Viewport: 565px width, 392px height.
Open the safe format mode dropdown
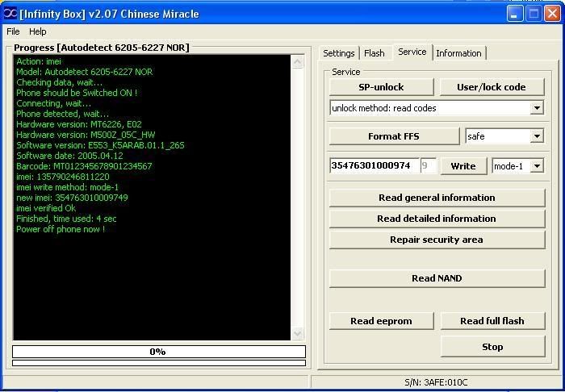[x=537, y=136]
